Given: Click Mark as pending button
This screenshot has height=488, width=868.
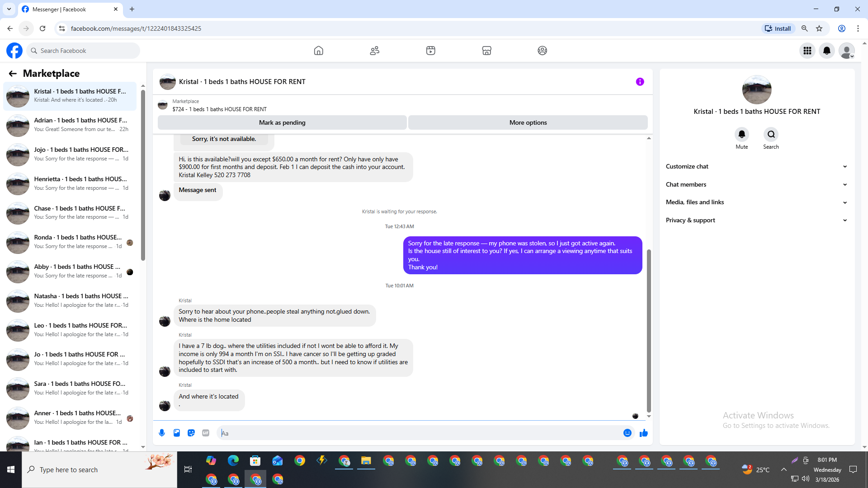Looking at the screenshot, I should click(x=282, y=122).
